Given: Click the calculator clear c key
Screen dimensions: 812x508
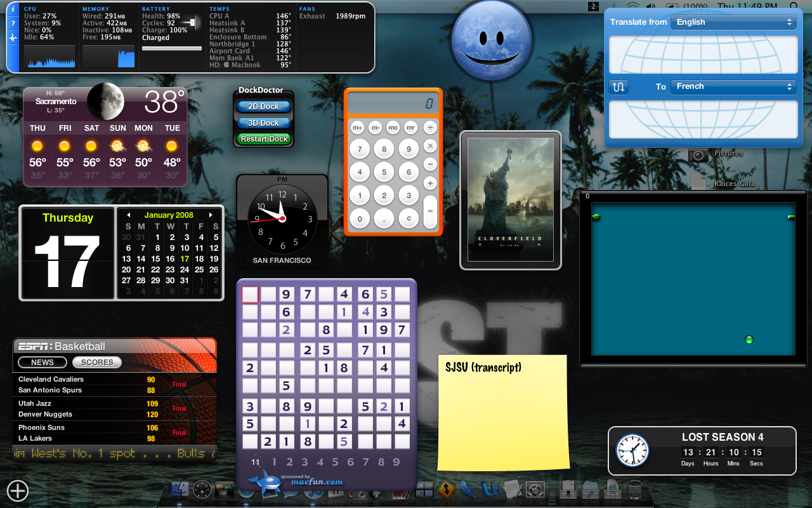Looking at the screenshot, I should coord(409,218).
